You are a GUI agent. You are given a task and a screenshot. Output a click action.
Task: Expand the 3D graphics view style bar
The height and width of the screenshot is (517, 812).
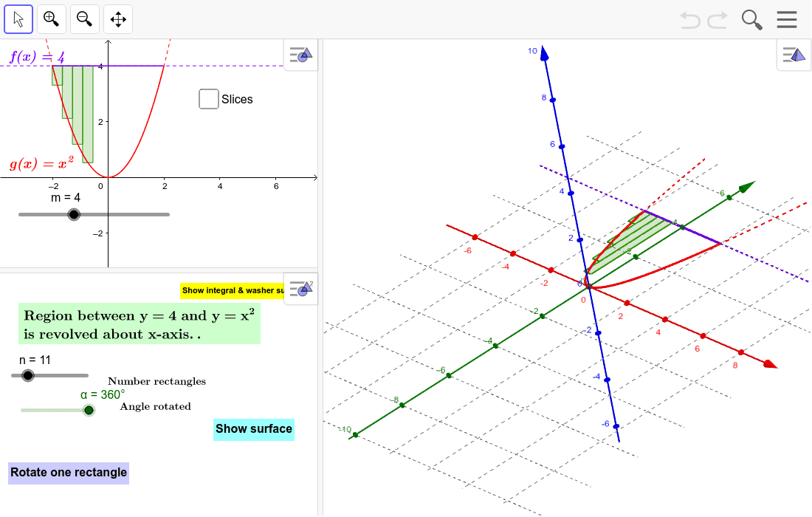tap(793, 55)
